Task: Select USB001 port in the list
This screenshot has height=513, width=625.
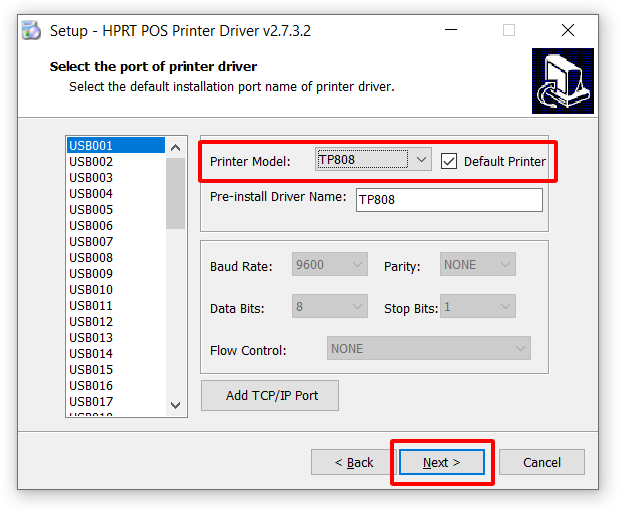Action: point(115,146)
